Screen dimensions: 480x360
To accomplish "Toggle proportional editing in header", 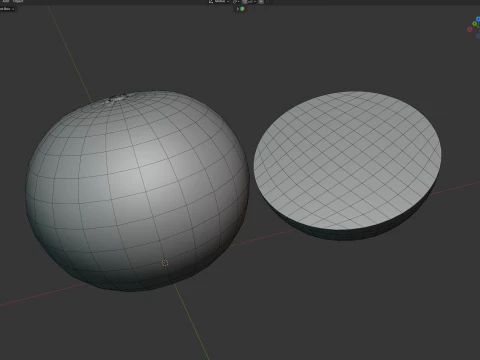I will click(261, 1).
